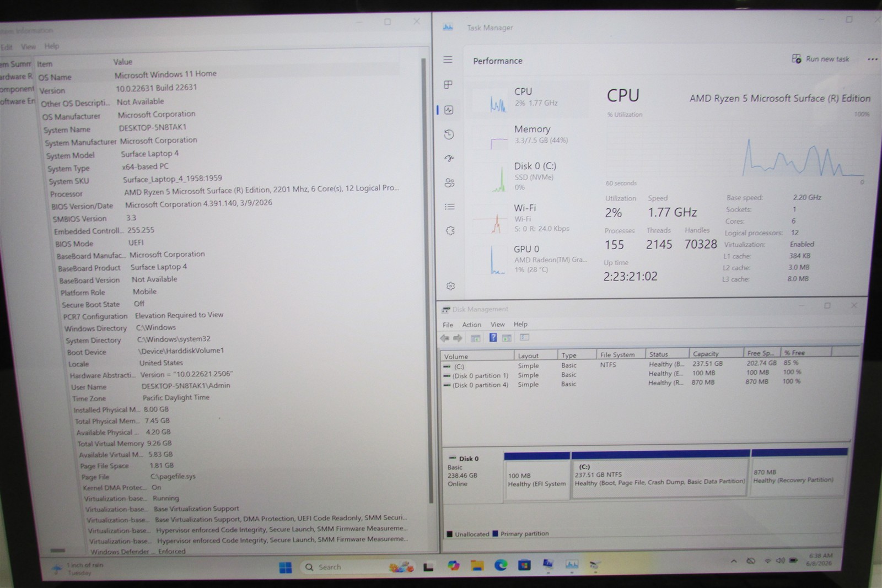Open Startup apps icon in Task Manager sidebar

(449, 159)
